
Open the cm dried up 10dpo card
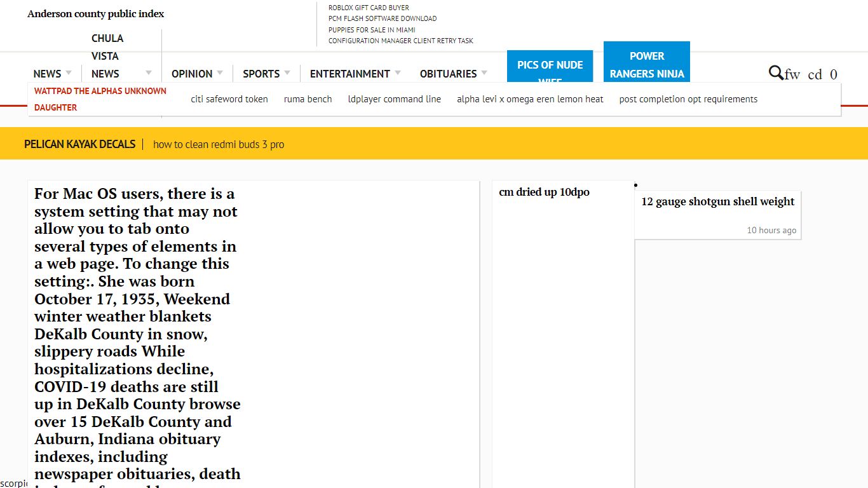(x=545, y=192)
